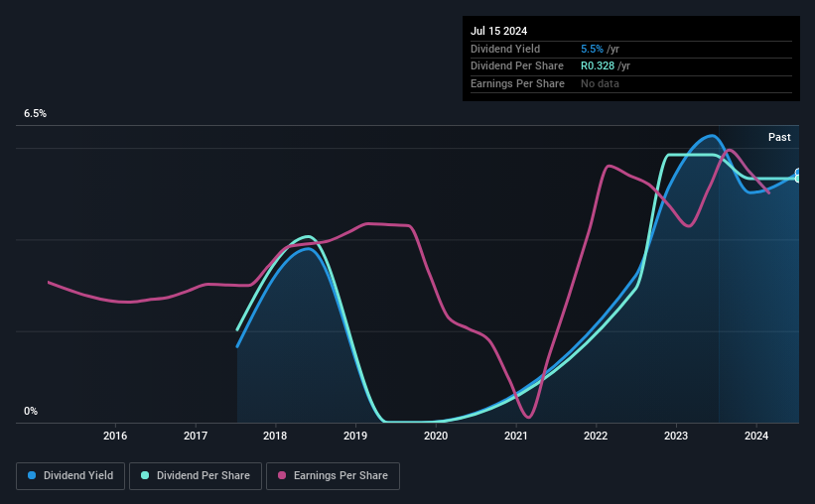Click the 5.5% Dividend Yield value in the tooltip
The image size is (815, 504).
click(x=592, y=49)
